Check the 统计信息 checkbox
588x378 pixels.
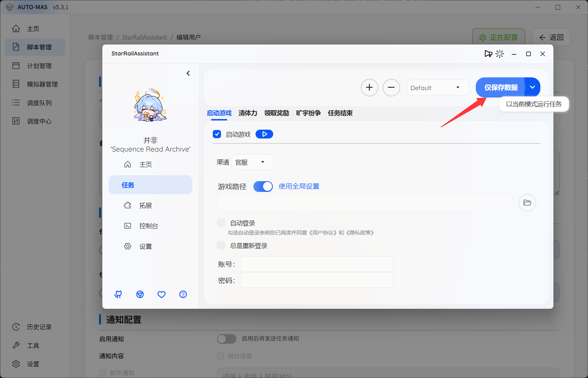point(221,356)
